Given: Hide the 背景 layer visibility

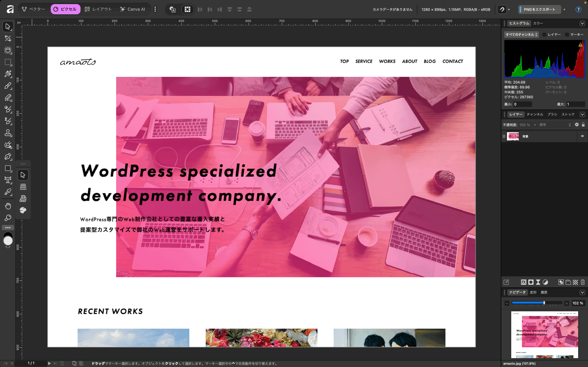Looking at the screenshot, I should tap(582, 136).
